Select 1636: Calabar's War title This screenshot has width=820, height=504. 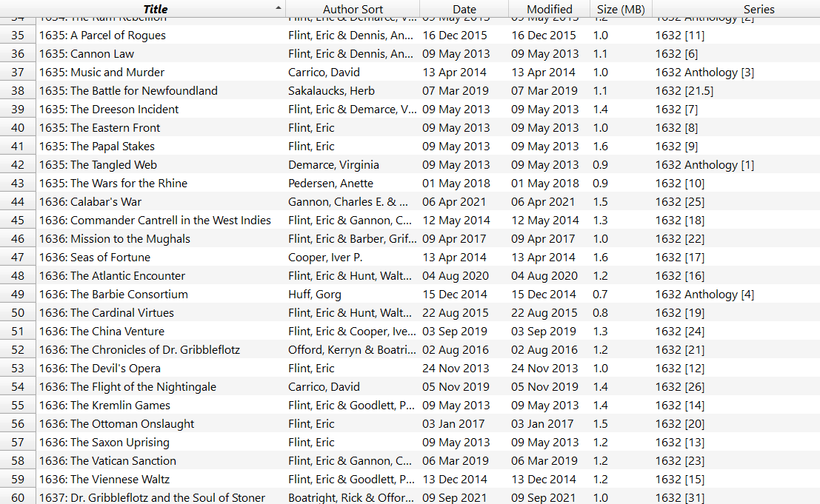point(90,201)
